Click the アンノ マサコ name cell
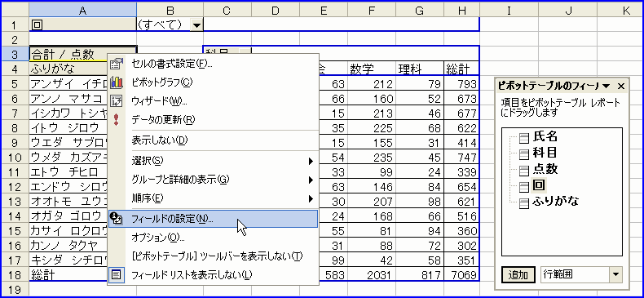The image size is (644, 298). pyautogui.click(x=68, y=98)
